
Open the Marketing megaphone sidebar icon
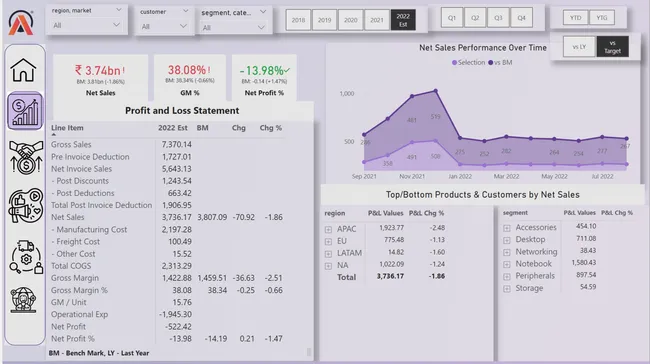pos(26,205)
